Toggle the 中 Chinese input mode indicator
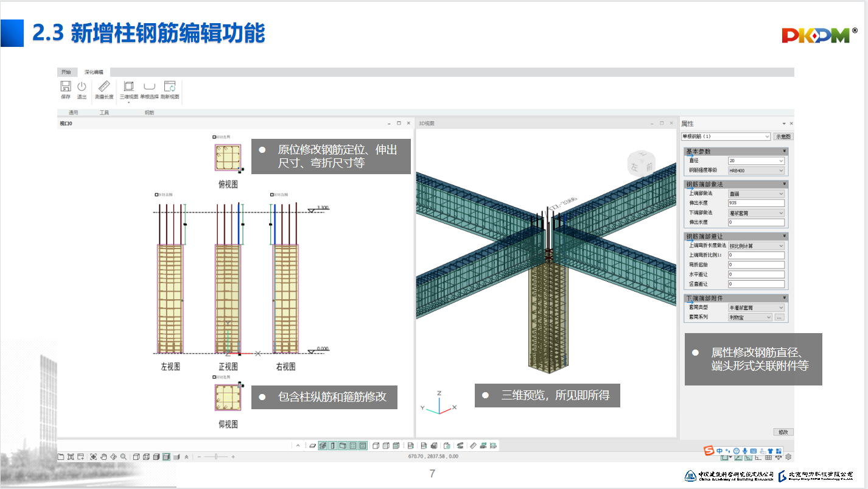Screen dimensions: 868x489 tap(719, 450)
